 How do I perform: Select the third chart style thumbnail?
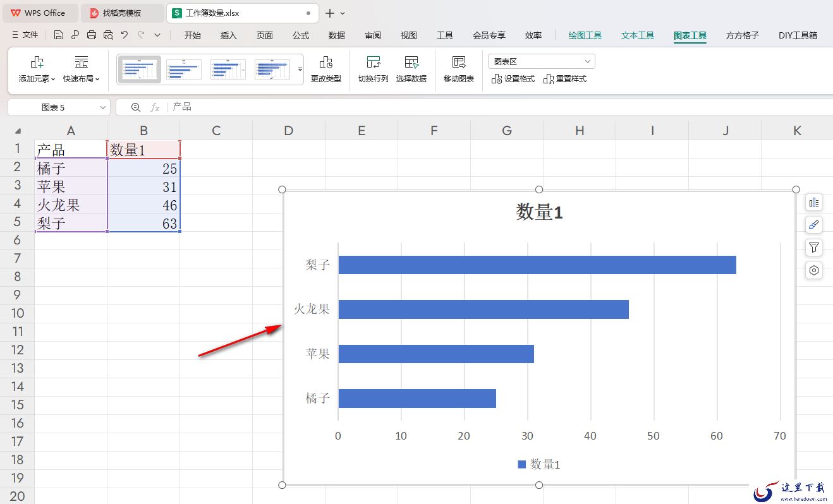pyautogui.click(x=228, y=69)
